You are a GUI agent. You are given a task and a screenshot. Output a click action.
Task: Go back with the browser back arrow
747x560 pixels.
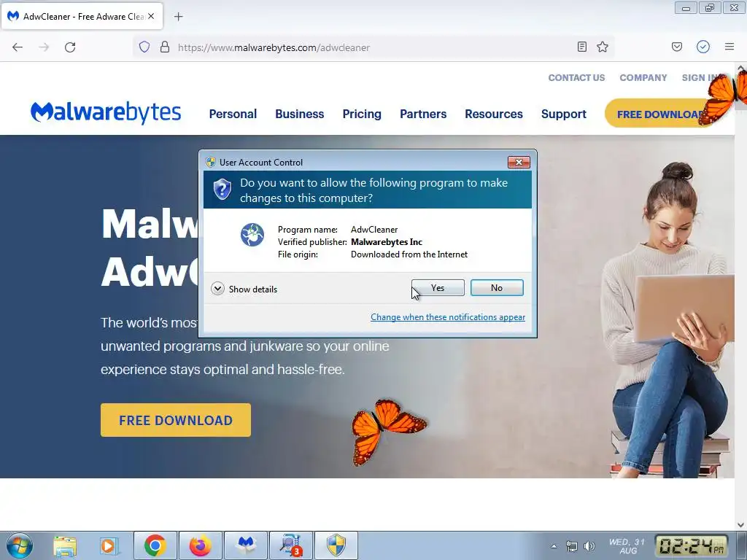[x=18, y=47]
